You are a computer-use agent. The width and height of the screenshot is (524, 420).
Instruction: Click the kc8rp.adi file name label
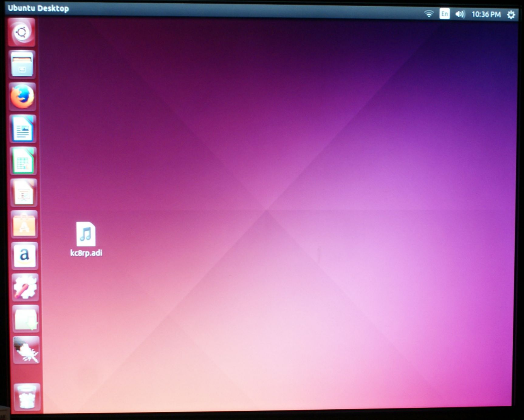tap(86, 253)
